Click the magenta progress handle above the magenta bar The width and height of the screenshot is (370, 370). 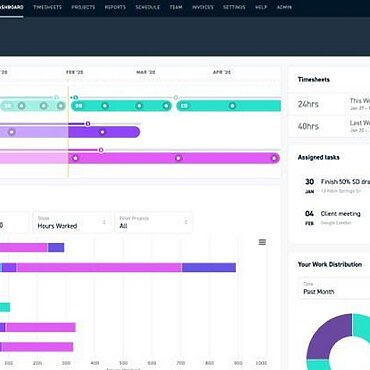[101, 150]
